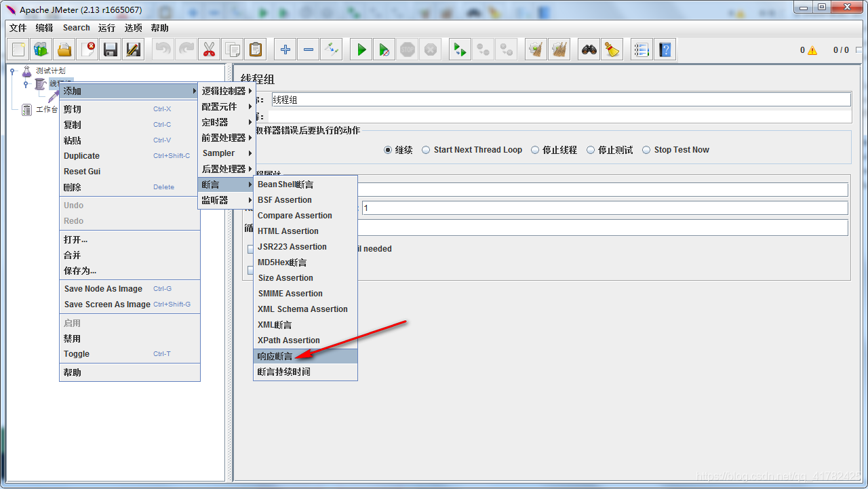The height and width of the screenshot is (489, 868).
Task: Expand the 前置处理器 submenu
Action: click(226, 138)
